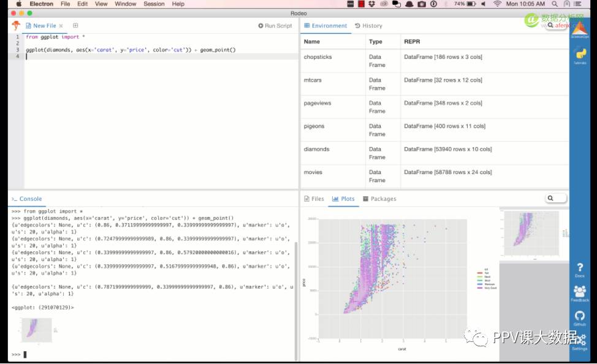Image resolution: width=597 pixels, height=364 pixels.
Task: Open Python Tutorials in the sidebar
Action: tap(580, 56)
